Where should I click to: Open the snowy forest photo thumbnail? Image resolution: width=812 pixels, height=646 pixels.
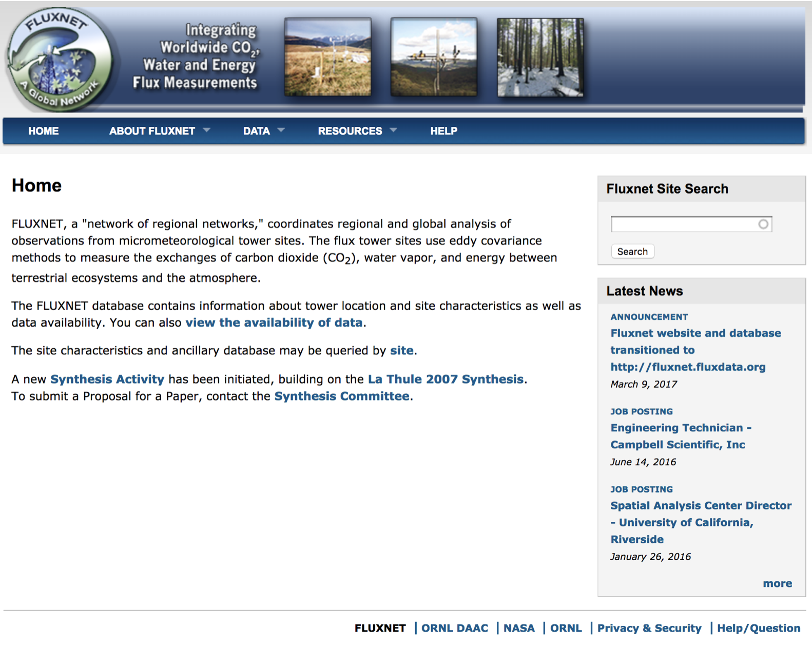click(x=540, y=57)
